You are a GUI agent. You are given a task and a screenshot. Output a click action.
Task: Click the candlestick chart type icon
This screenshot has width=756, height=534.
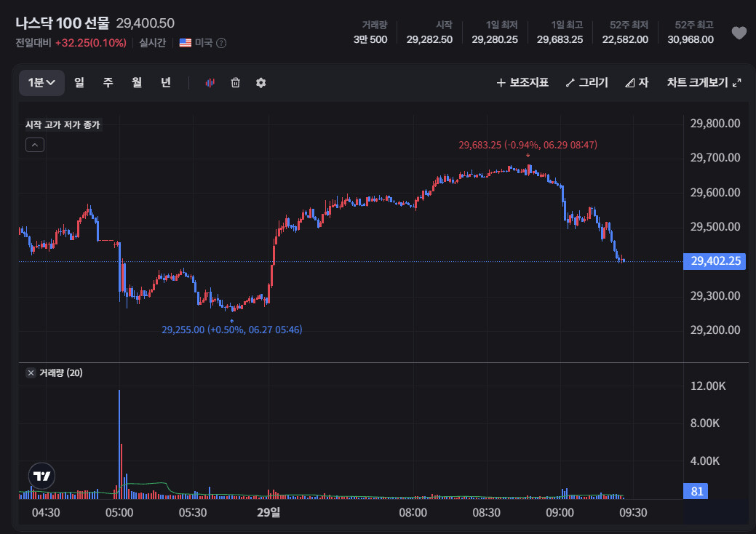pos(210,83)
